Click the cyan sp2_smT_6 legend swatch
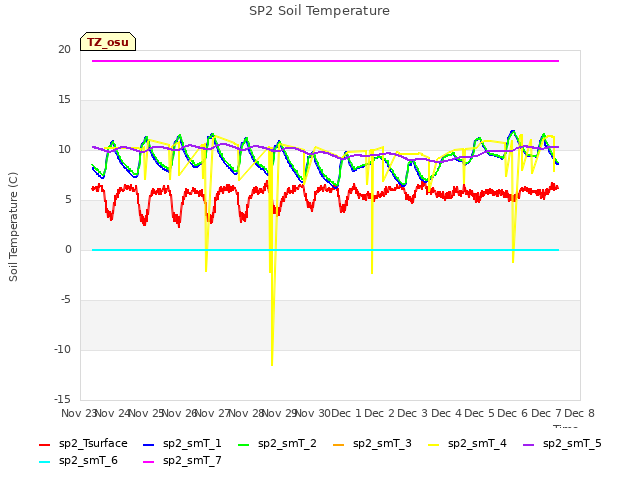Viewport: 640px width, 480px height. tap(44, 462)
